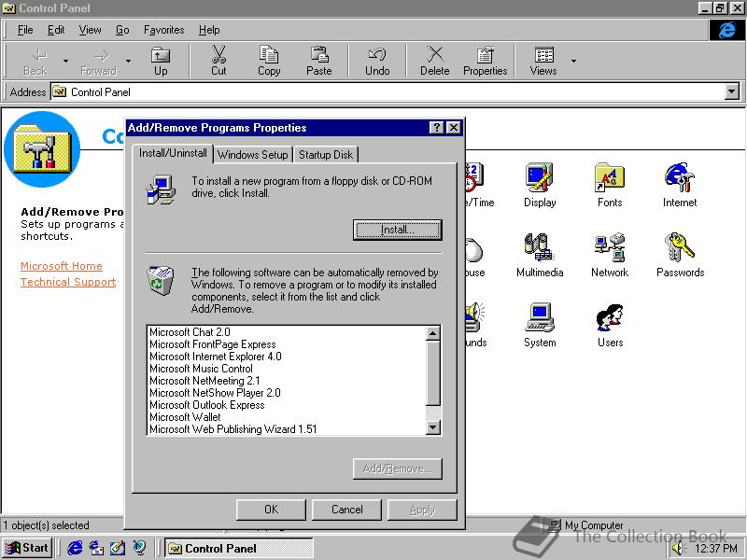This screenshot has width=747, height=560.
Task: Click the Control Panel taskbar button
Action: pyautogui.click(x=239, y=548)
